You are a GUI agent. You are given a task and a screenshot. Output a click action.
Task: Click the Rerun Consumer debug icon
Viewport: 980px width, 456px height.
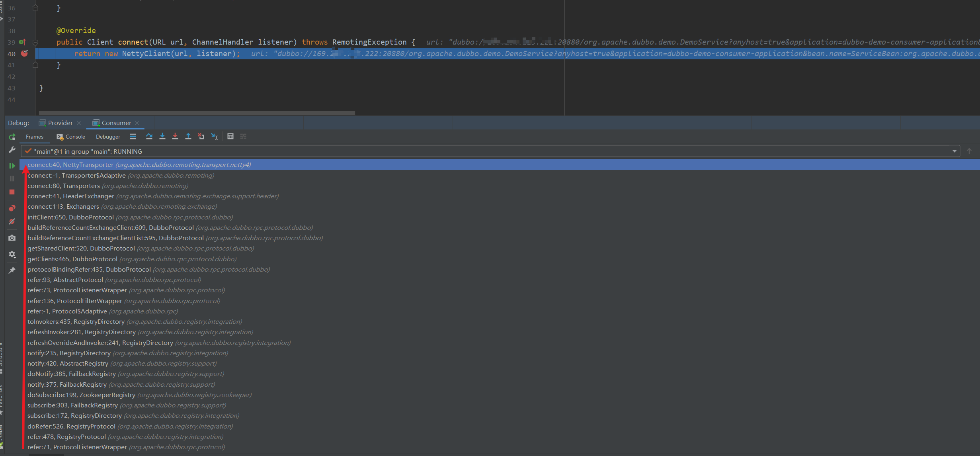[12, 137]
